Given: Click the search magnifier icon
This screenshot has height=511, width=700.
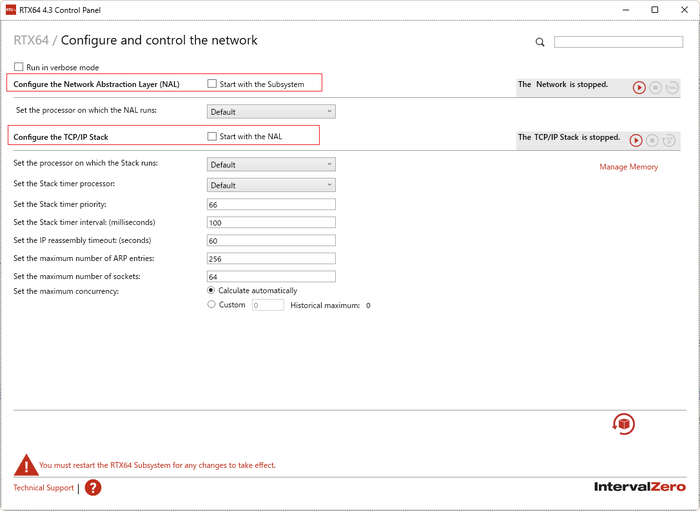Looking at the screenshot, I should (x=540, y=42).
